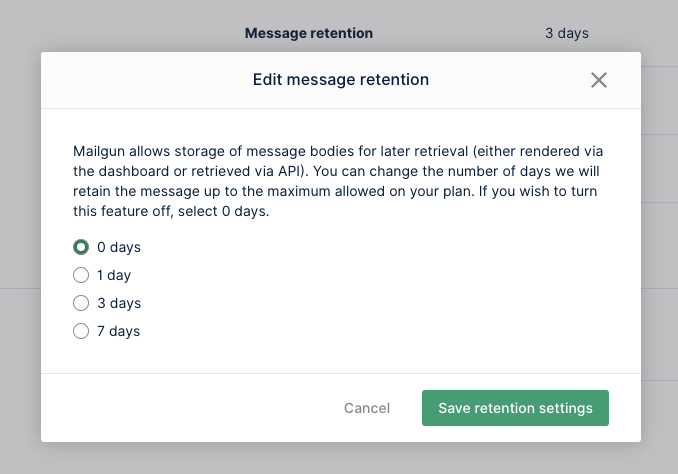
Task: Click the current "3 days" value above the dialog
Action: [566, 33]
